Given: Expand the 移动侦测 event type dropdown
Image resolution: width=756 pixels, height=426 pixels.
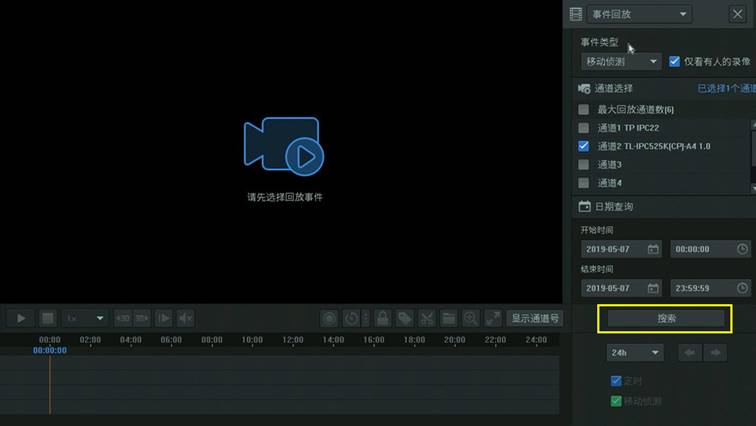Looking at the screenshot, I should [x=621, y=61].
